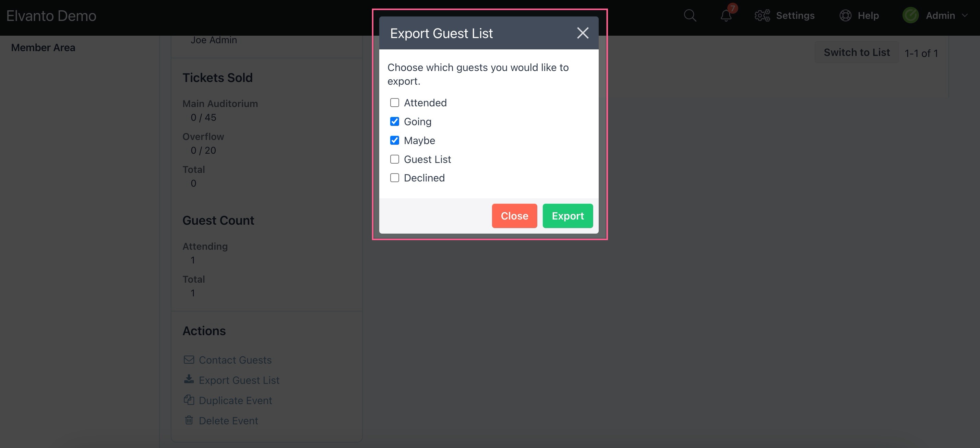Click the notification count badge 7

[x=732, y=8]
